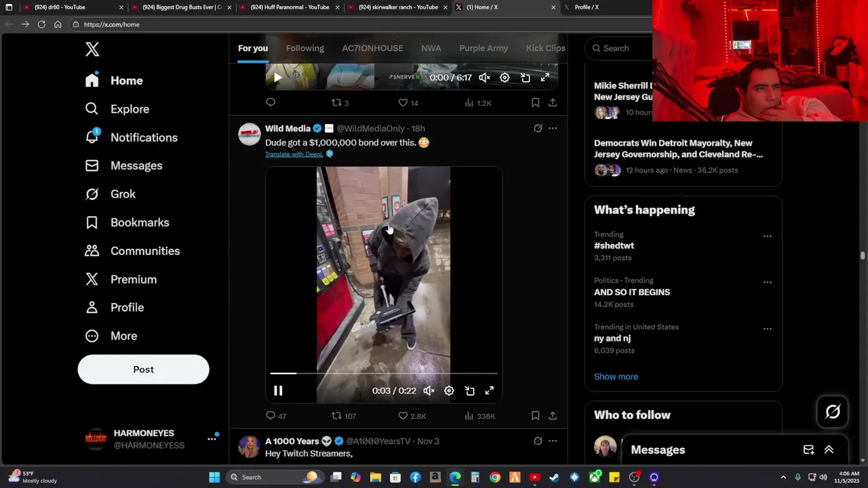Seek on the Wild Media video progress bar

click(384, 373)
